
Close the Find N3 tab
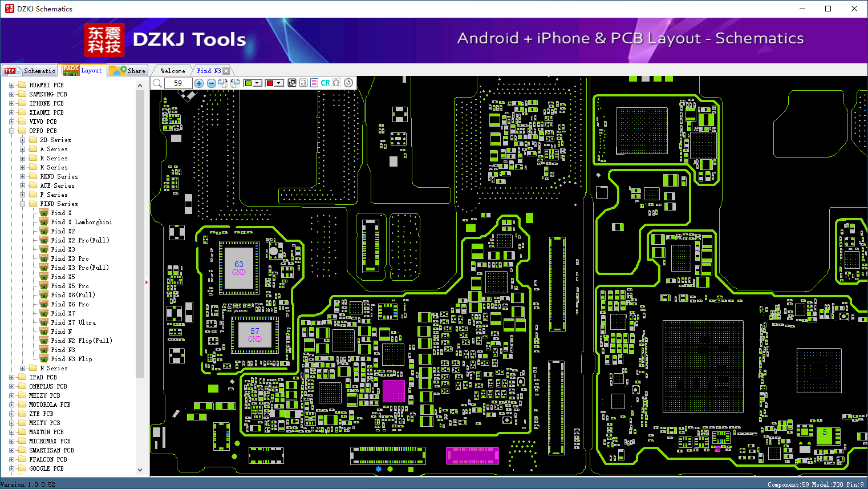(226, 71)
